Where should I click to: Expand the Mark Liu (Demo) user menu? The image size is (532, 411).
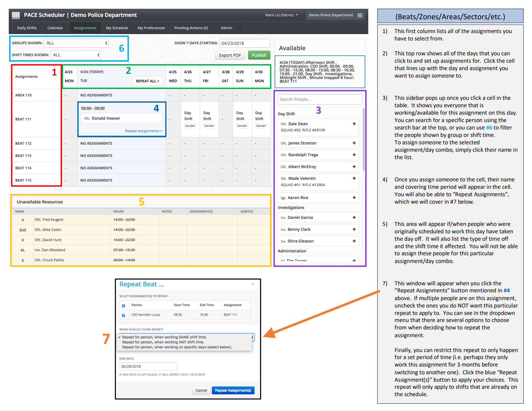282,15
